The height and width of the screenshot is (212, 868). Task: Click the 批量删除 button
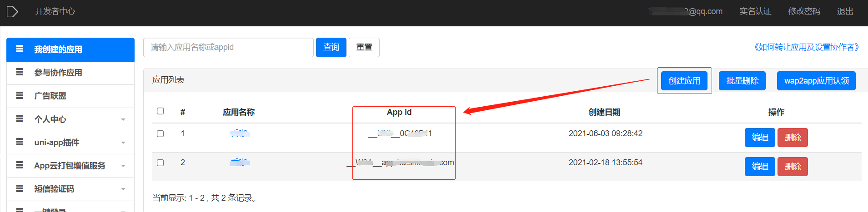point(742,81)
